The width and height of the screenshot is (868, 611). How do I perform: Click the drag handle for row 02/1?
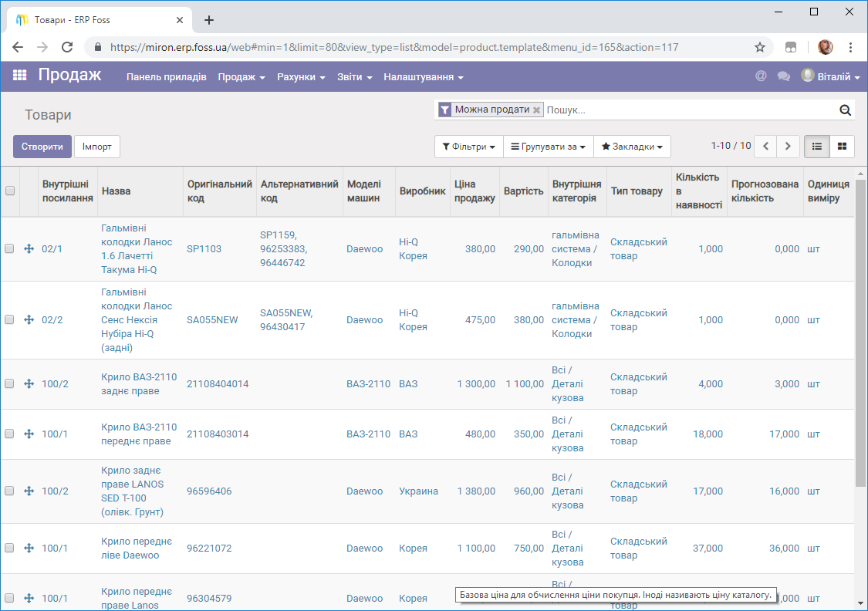pyautogui.click(x=29, y=249)
